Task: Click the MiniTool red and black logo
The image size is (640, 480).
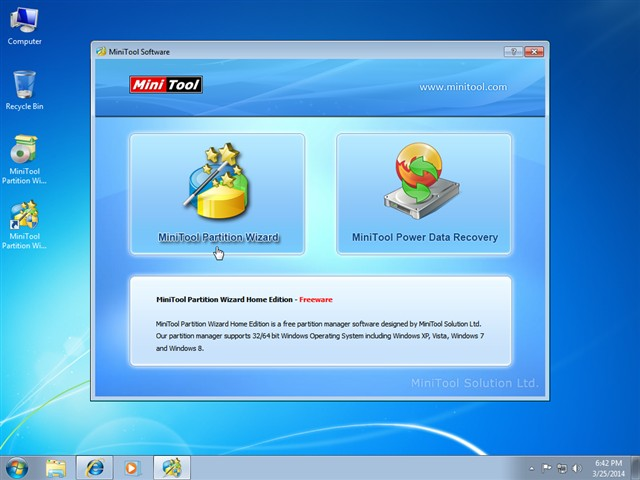Action: [166, 85]
